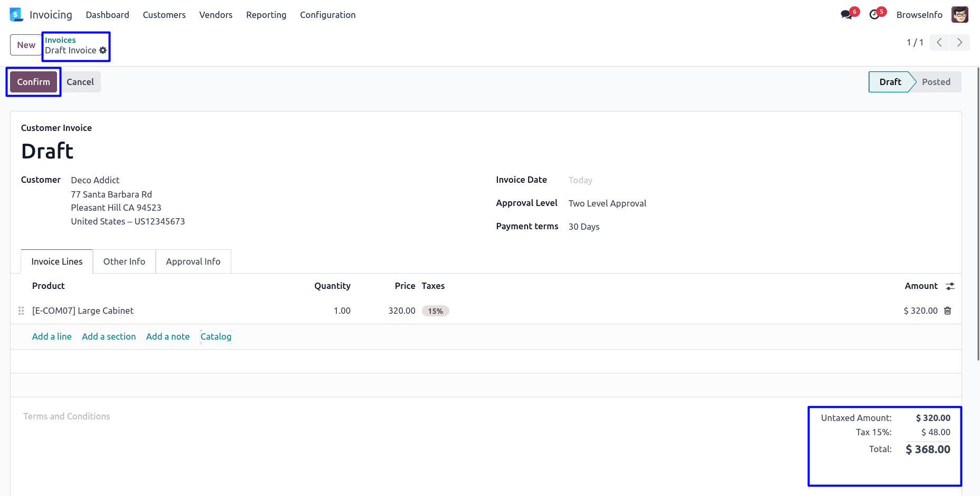
Task: Click the Invoicing app logo icon
Action: (16, 15)
